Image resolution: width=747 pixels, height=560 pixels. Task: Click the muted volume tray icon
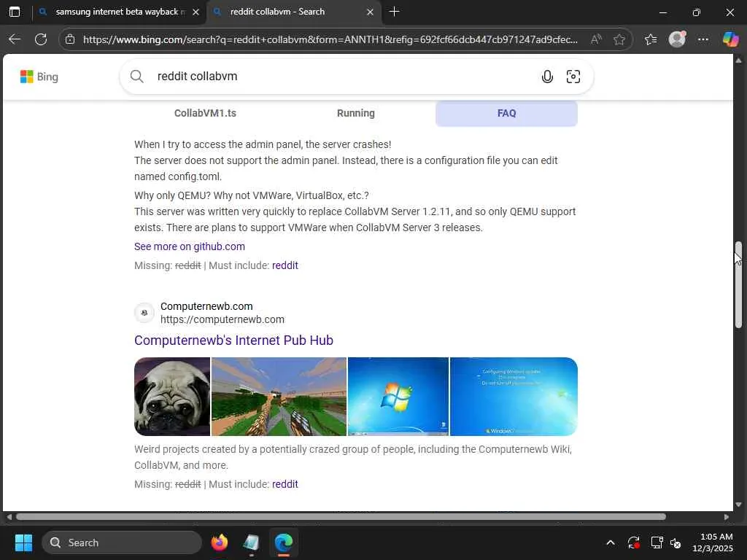(676, 542)
